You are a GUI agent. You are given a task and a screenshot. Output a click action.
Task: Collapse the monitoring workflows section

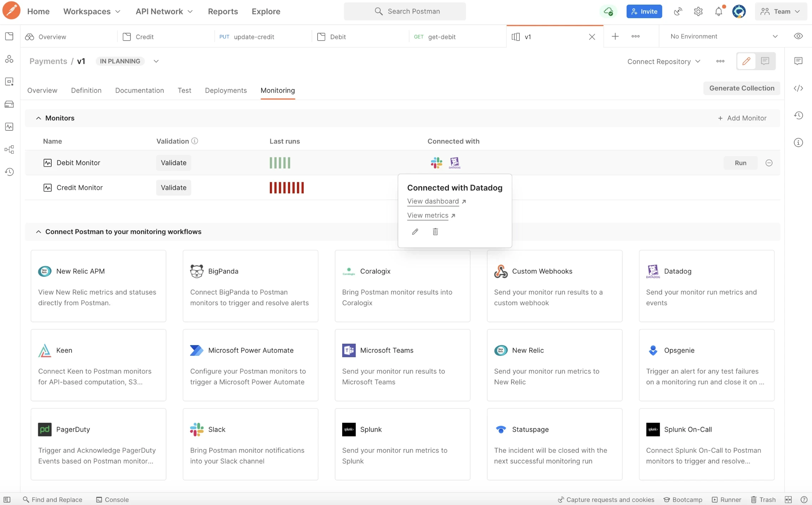tap(38, 232)
